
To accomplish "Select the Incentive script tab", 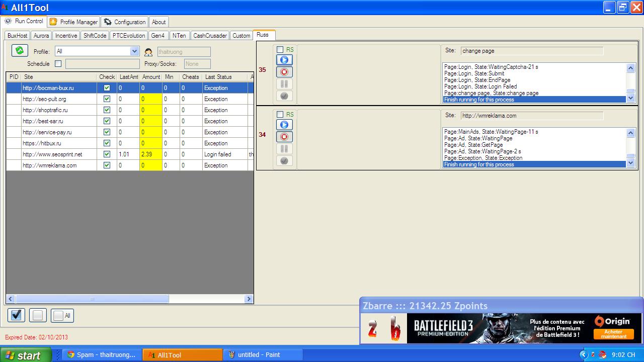I will pos(66,36).
